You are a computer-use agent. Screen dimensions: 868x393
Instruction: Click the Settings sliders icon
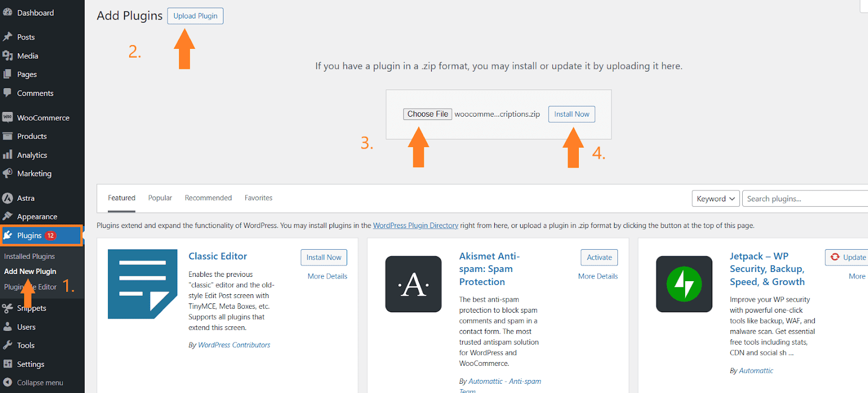(x=8, y=364)
